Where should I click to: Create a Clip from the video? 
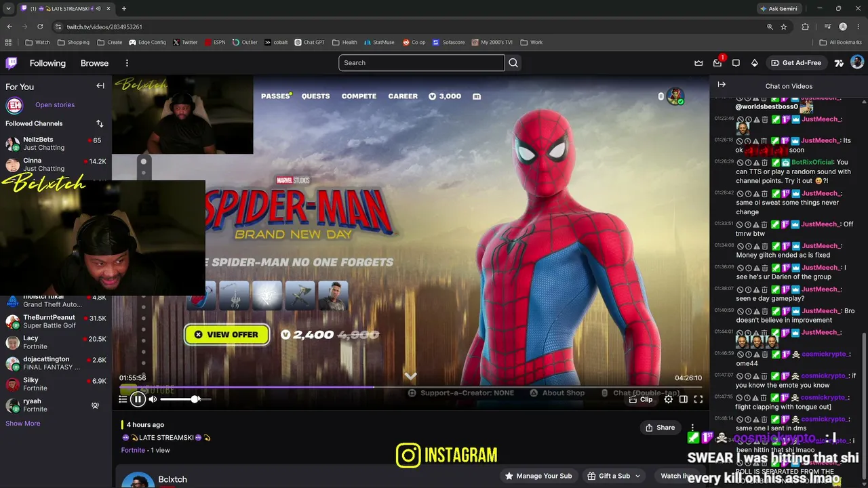click(x=641, y=399)
